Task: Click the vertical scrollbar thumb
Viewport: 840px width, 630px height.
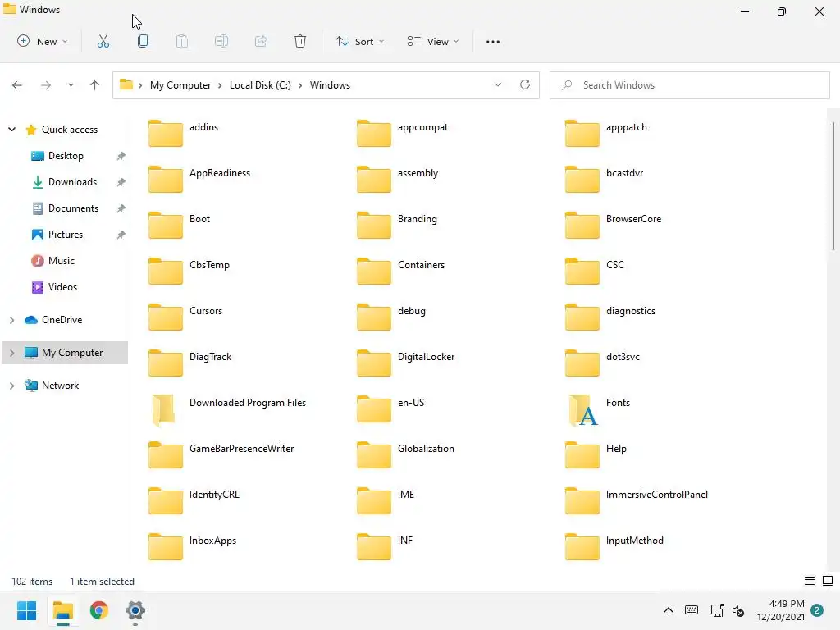Action: 833,186
